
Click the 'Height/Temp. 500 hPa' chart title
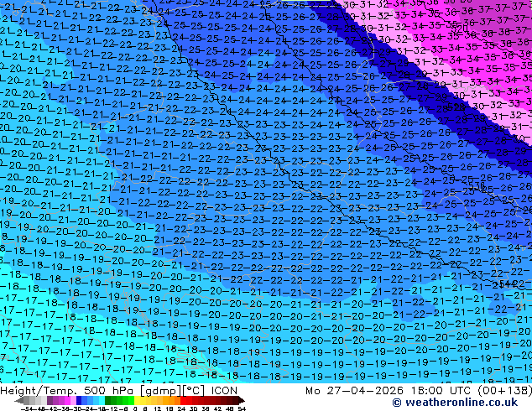[68, 391]
